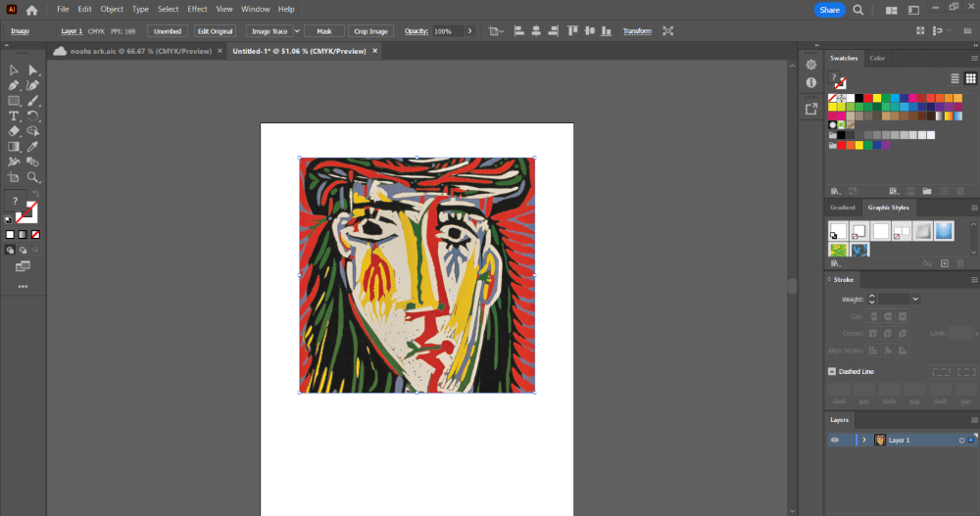This screenshot has width=980, height=516.
Task: Select the Pen tool
Action: 13,85
